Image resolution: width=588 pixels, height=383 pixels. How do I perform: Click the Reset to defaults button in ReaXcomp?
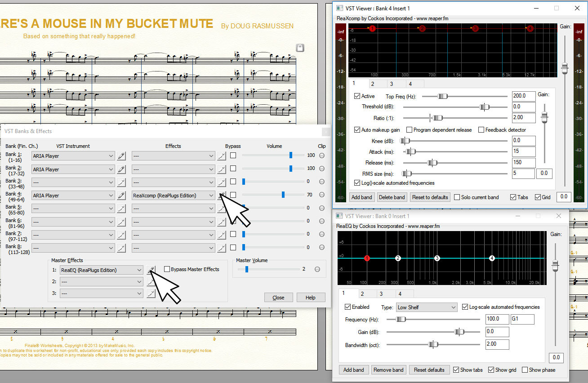click(x=430, y=197)
